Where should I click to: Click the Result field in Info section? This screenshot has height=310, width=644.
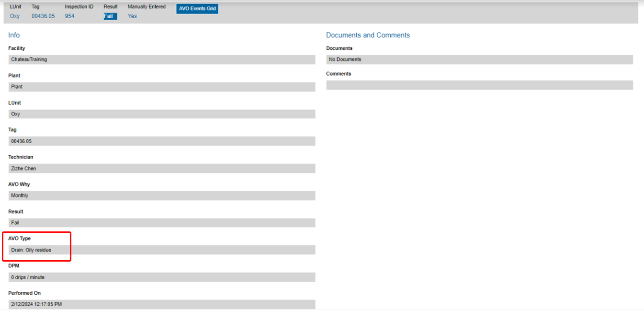tap(162, 223)
